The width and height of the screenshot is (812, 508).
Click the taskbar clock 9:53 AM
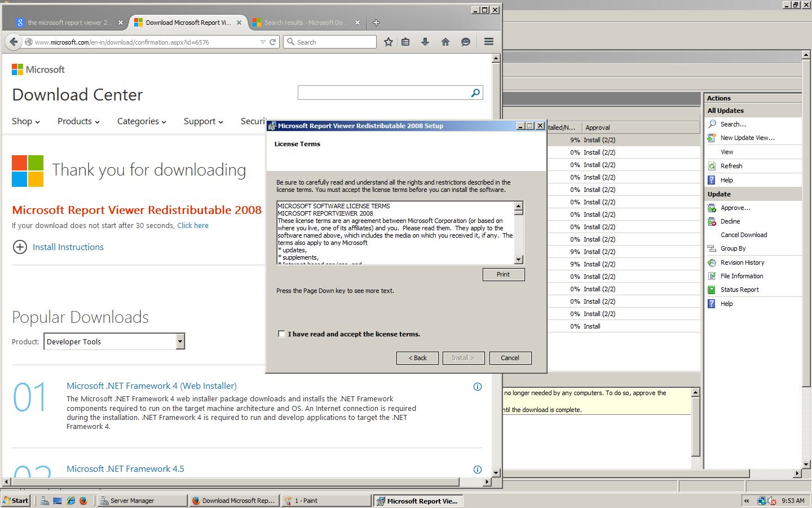tap(793, 501)
